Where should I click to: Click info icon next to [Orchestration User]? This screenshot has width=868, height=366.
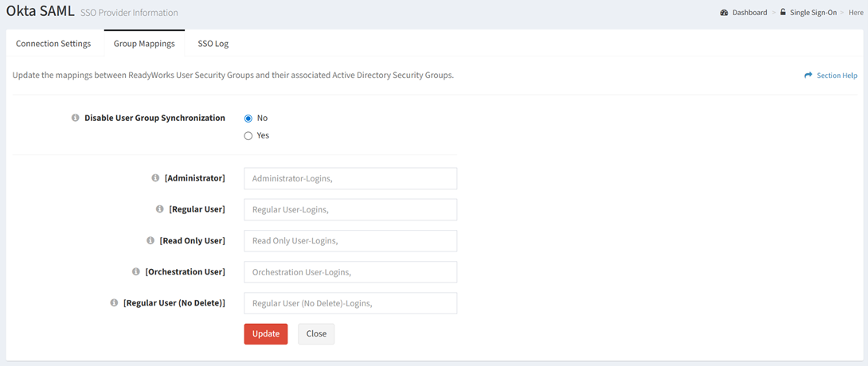135,271
